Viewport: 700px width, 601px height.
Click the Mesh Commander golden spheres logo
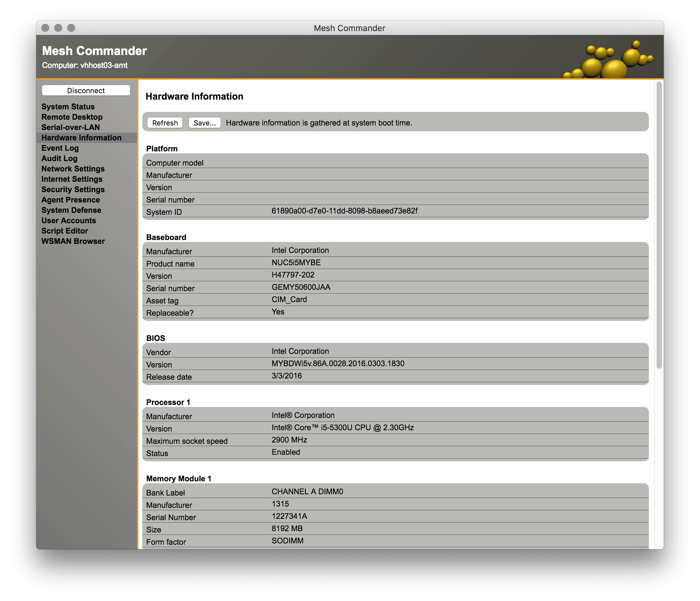click(608, 60)
